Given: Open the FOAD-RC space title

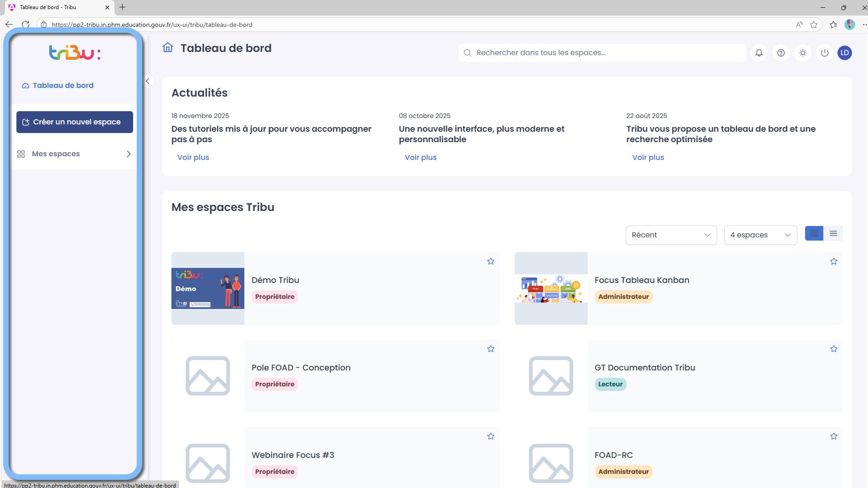Looking at the screenshot, I should point(614,455).
